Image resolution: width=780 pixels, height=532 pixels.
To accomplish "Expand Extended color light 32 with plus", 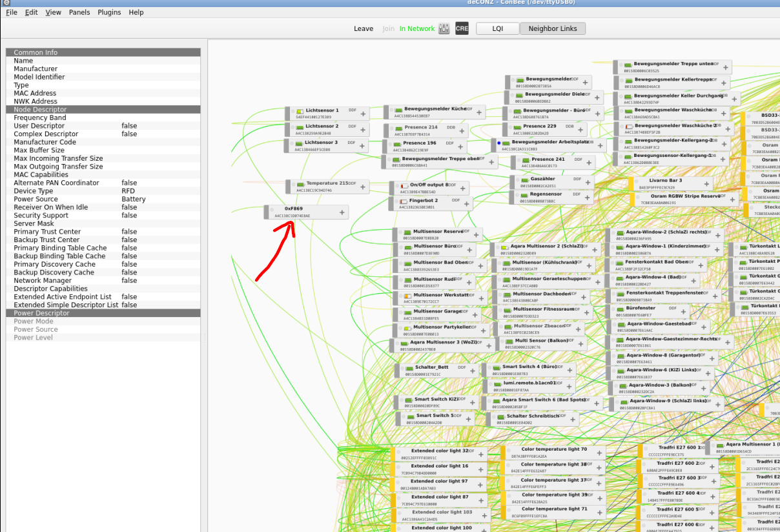I will (480, 454).
